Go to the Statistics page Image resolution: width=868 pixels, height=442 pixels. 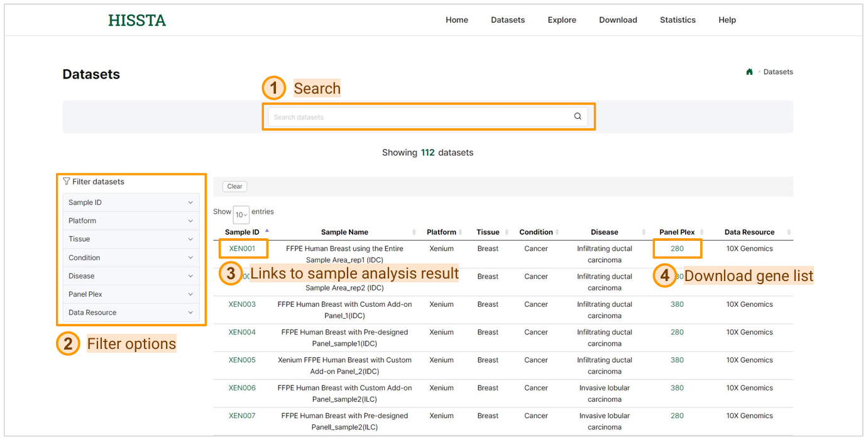tap(677, 20)
